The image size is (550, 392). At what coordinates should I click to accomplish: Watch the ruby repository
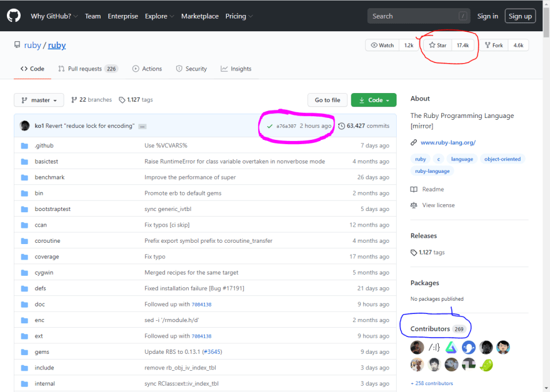coord(382,45)
